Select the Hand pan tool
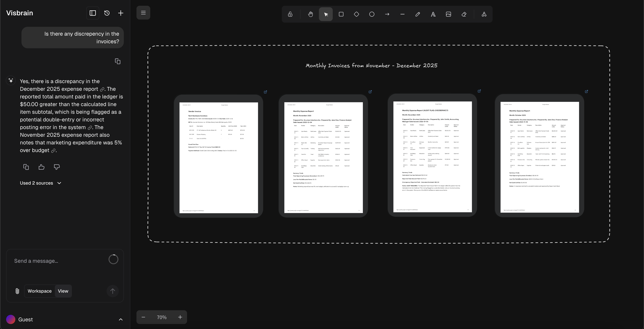 [x=310, y=14]
